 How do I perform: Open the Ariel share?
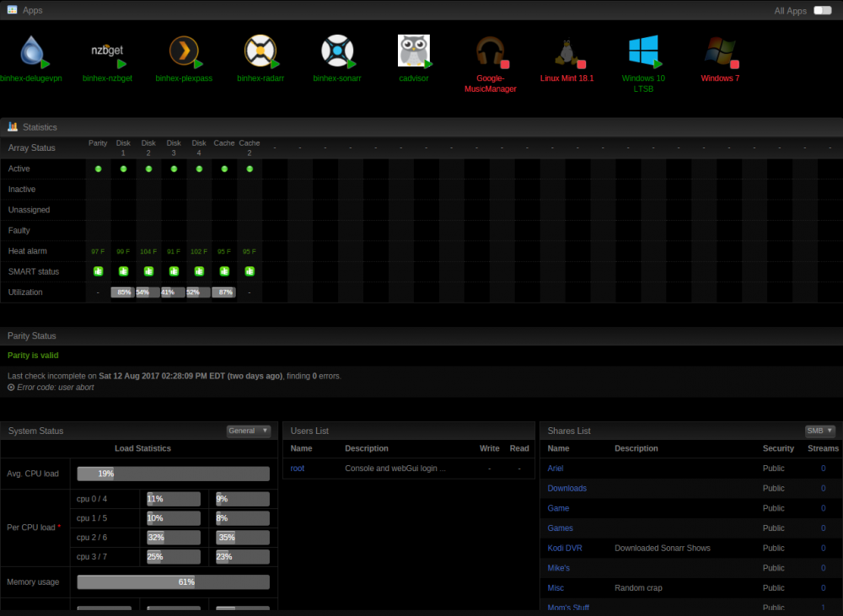coord(556,469)
